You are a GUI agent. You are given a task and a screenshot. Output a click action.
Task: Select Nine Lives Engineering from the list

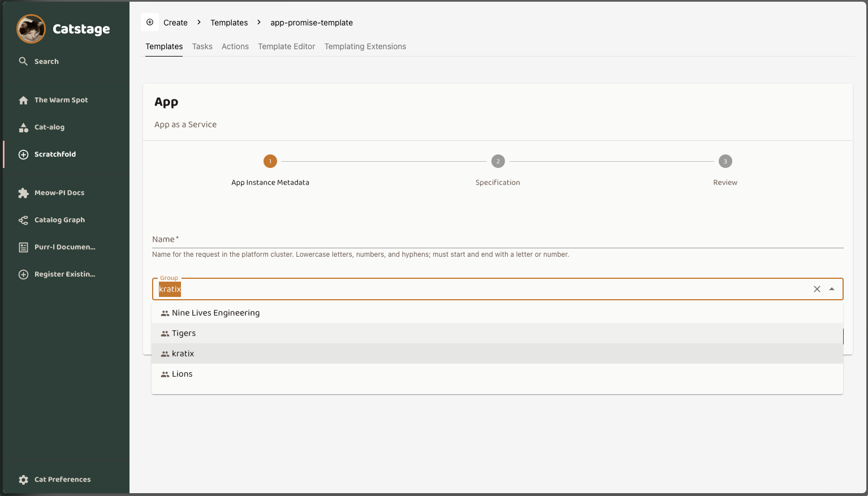[x=497, y=313]
